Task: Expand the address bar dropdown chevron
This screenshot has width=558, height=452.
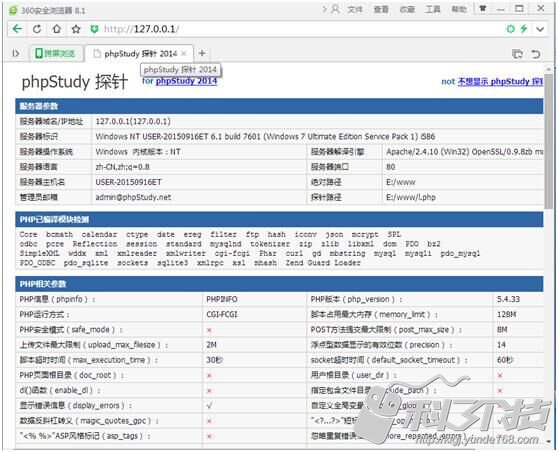Action: pyautogui.click(x=540, y=29)
